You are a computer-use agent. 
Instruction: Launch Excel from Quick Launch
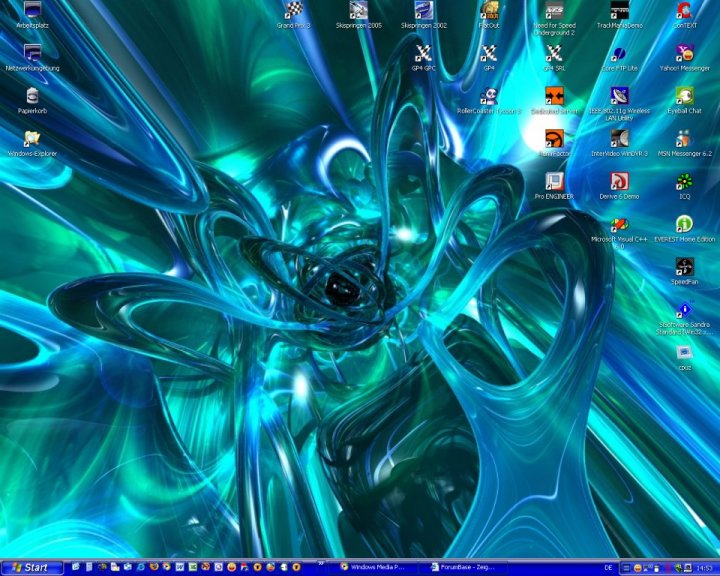193,567
